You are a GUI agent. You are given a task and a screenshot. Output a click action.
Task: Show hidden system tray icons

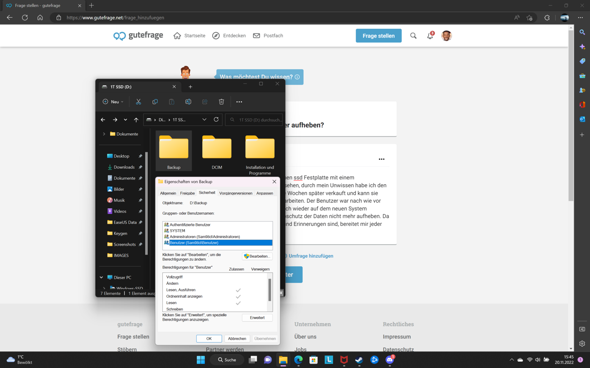(511, 360)
